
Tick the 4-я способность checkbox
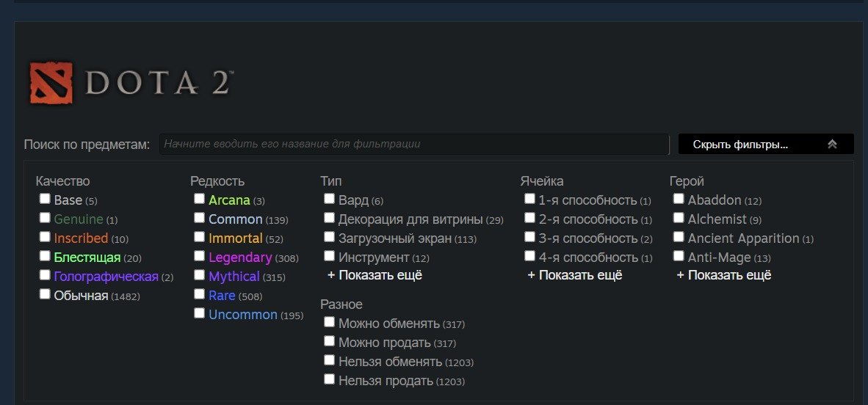point(529,255)
